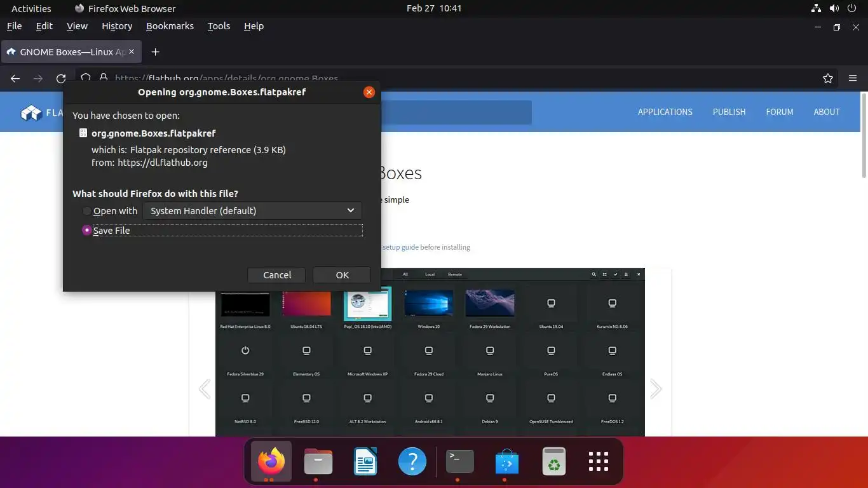Open the PUBLISH link in the Flathub header
The width and height of the screenshot is (868, 488).
point(729,112)
